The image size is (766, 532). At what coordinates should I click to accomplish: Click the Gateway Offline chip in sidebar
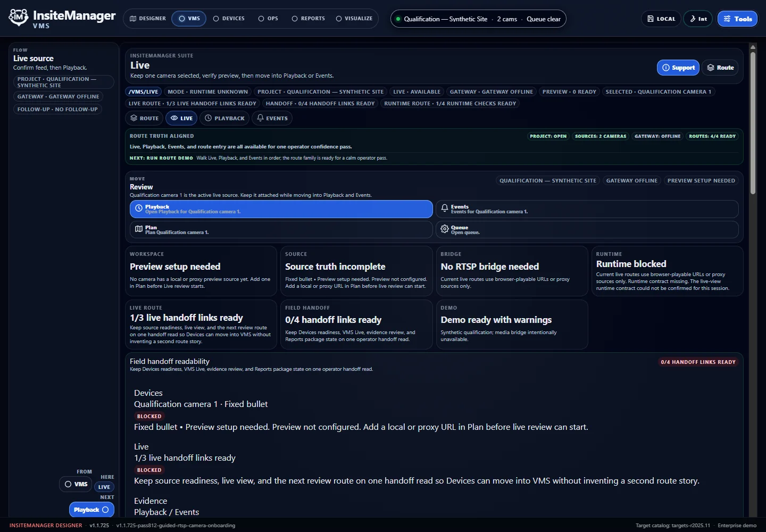coord(59,96)
